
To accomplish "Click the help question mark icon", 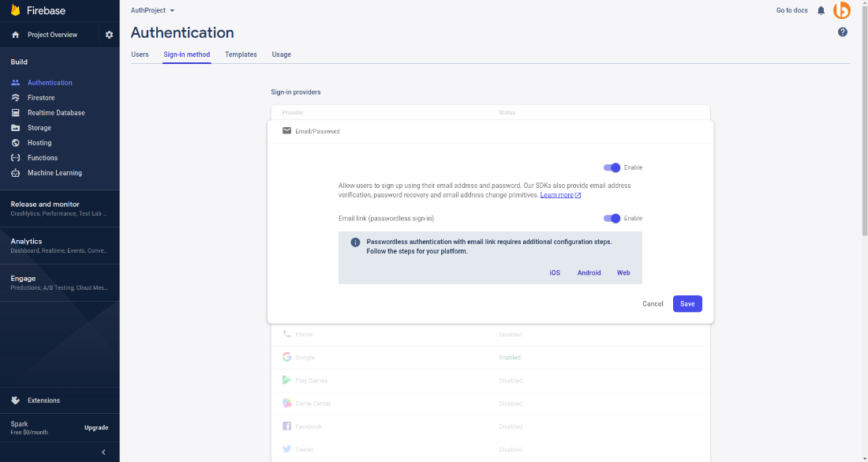I will pos(843,32).
